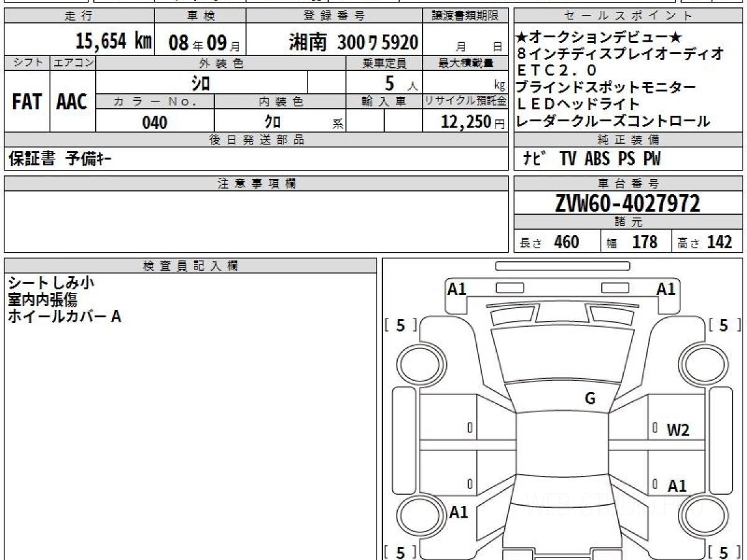This screenshot has width=747, height=560.
Task: Click the リサイクル預託金 header
Action: (465, 101)
